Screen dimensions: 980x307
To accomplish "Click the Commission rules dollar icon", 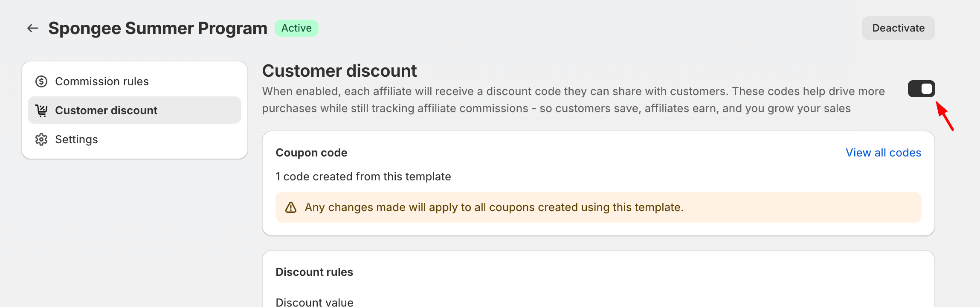I will click(x=41, y=81).
